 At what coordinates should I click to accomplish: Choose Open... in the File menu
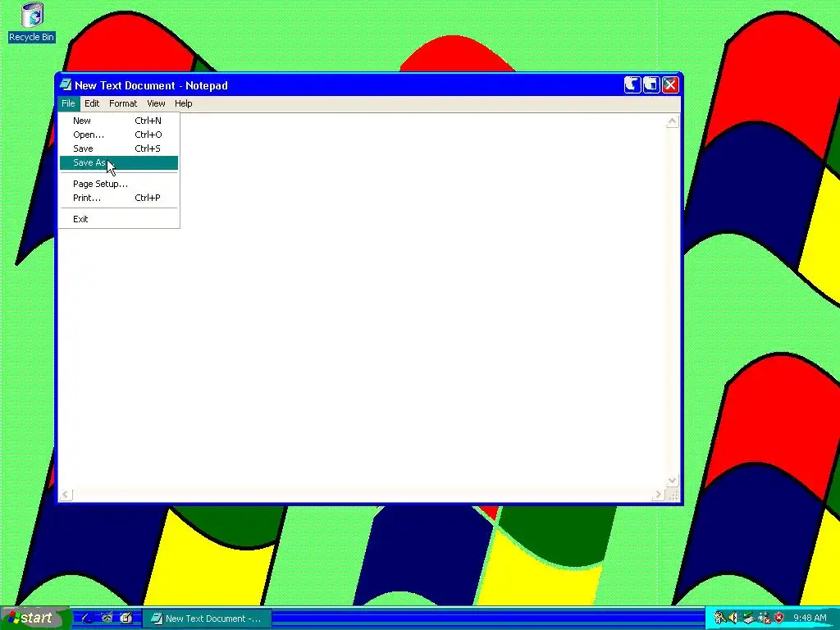coord(119,135)
